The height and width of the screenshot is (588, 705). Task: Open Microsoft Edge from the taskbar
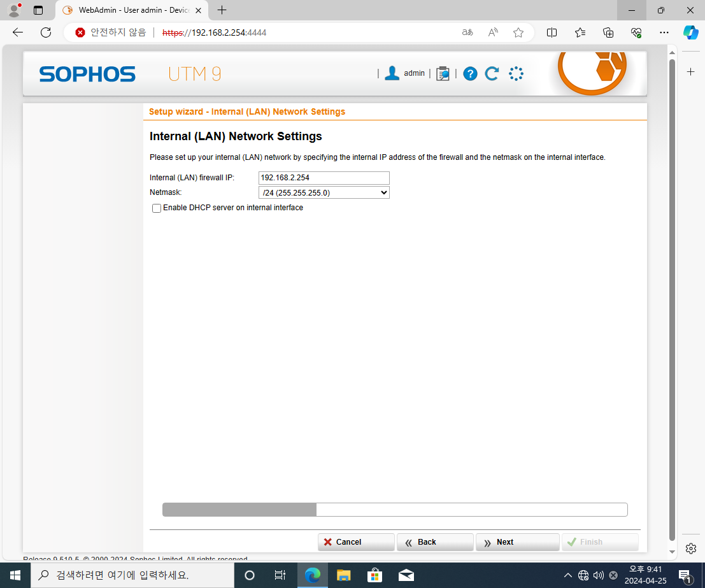(313, 575)
